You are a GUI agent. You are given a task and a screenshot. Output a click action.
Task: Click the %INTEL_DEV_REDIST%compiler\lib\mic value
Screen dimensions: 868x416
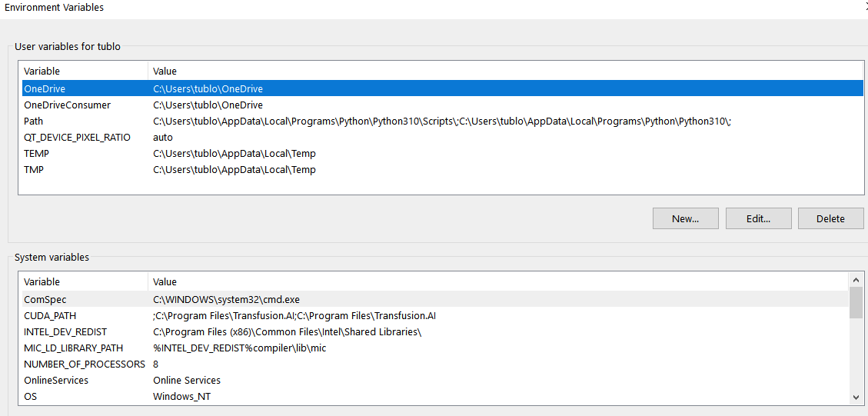pyautogui.click(x=240, y=348)
